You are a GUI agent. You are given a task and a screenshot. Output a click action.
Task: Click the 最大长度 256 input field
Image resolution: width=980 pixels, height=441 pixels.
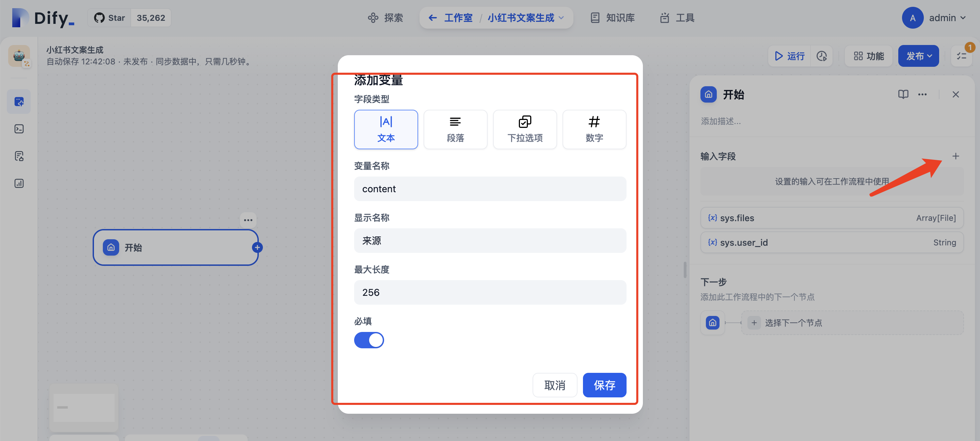[490, 292]
